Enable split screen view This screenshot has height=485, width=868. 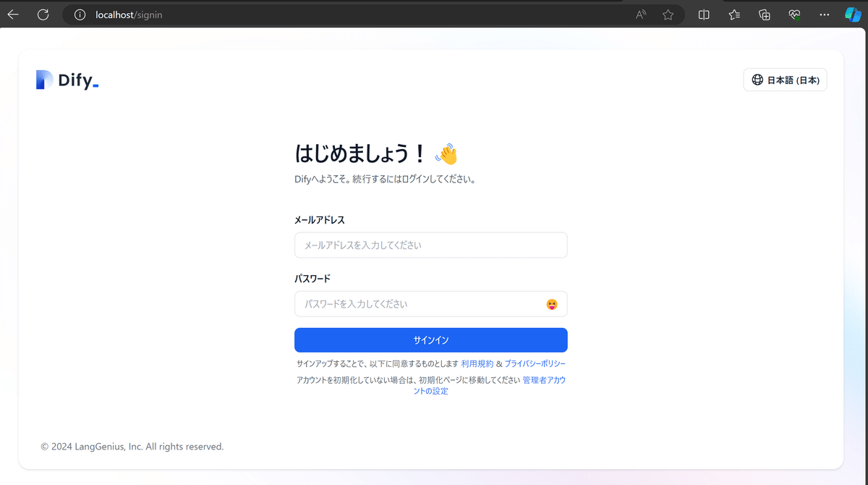coord(703,14)
